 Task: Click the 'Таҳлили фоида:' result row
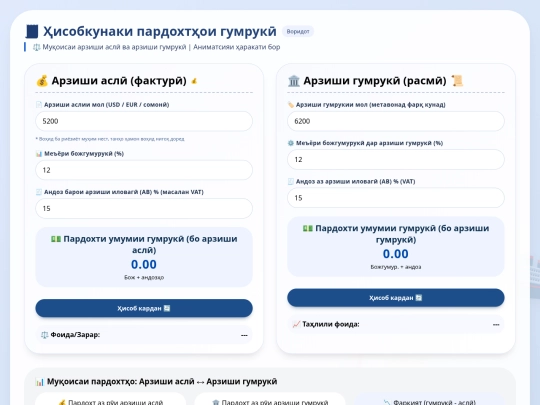[396, 324]
